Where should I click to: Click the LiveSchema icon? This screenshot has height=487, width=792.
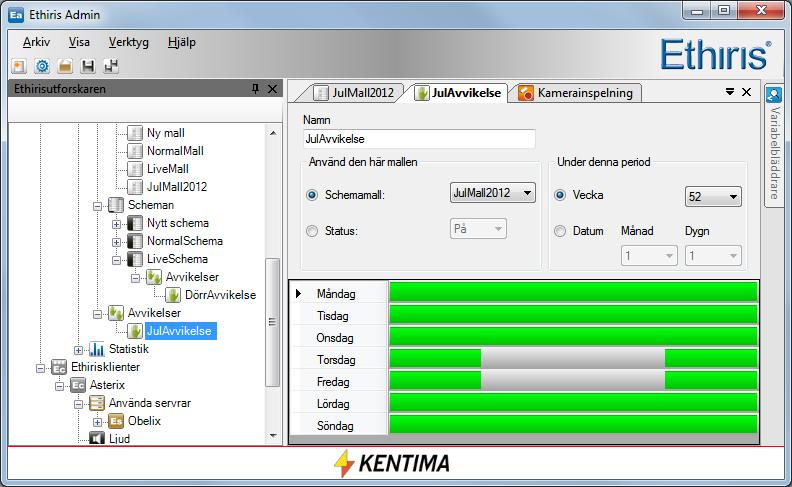[135, 259]
